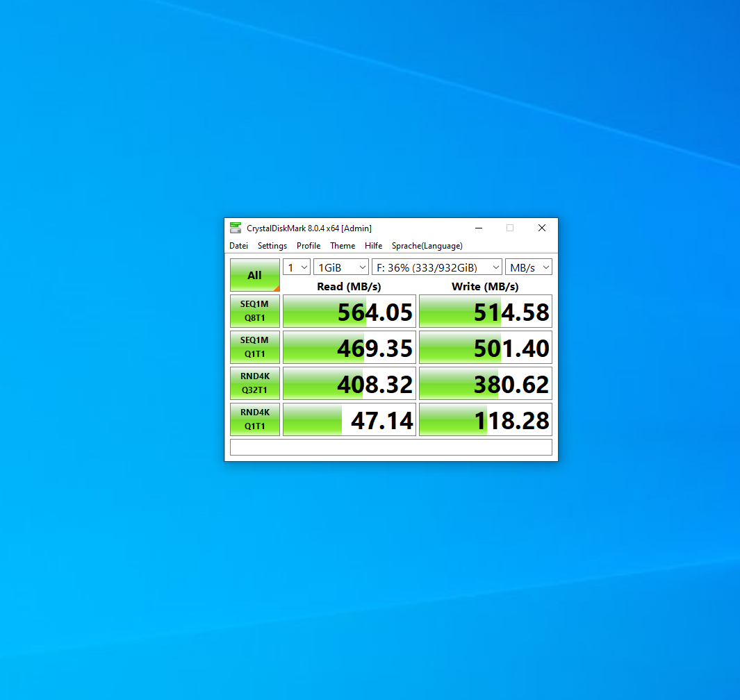The image size is (740, 700).
Task: Close the CrystalDiskMark window
Action: coord(542,228)
